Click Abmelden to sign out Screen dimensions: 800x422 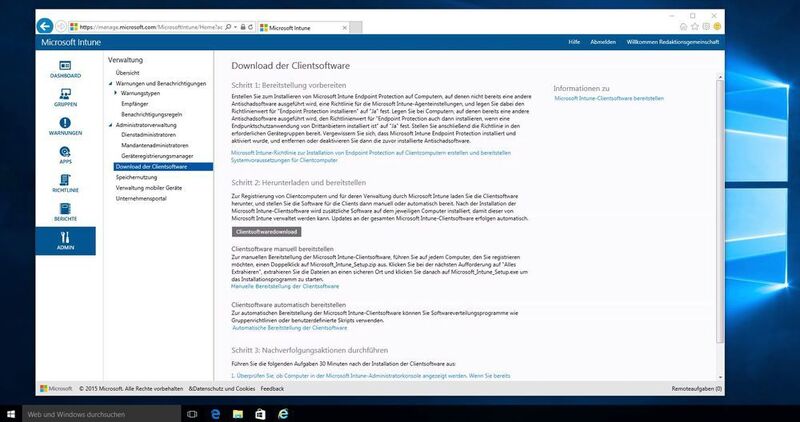click(603, 42)
